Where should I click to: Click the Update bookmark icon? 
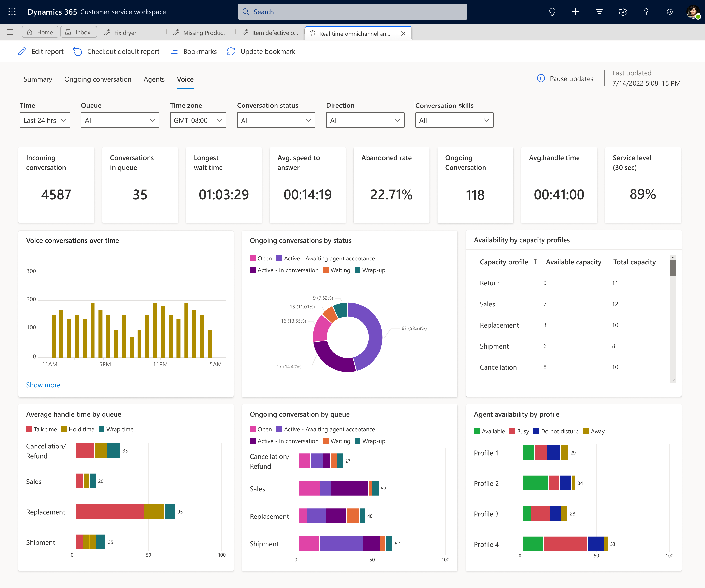[x=231, y=52]
